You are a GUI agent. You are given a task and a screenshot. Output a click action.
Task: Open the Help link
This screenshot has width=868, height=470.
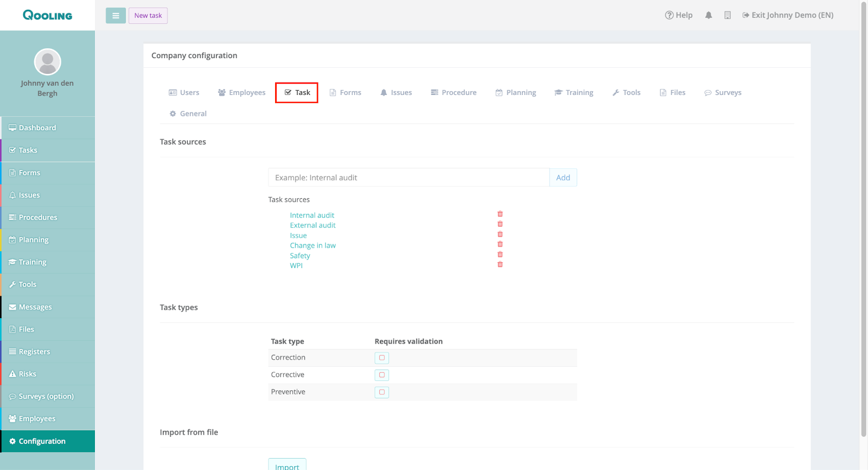point(679,15)
